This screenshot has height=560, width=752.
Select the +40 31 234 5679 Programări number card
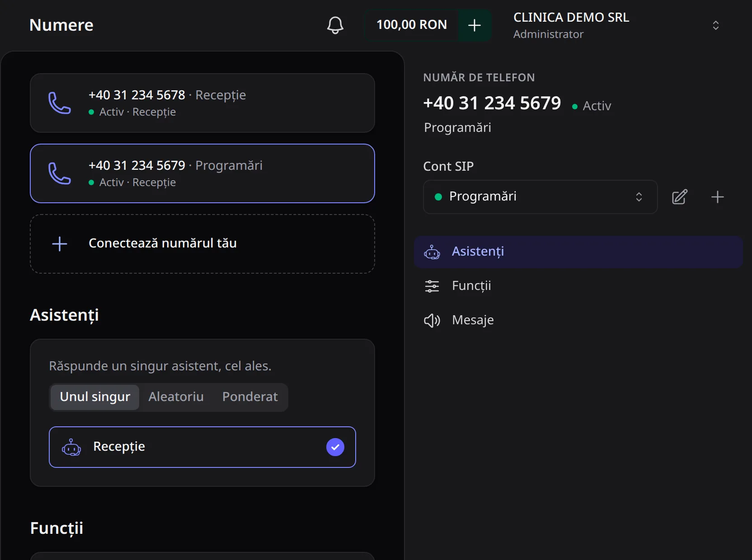click(202, 173)
